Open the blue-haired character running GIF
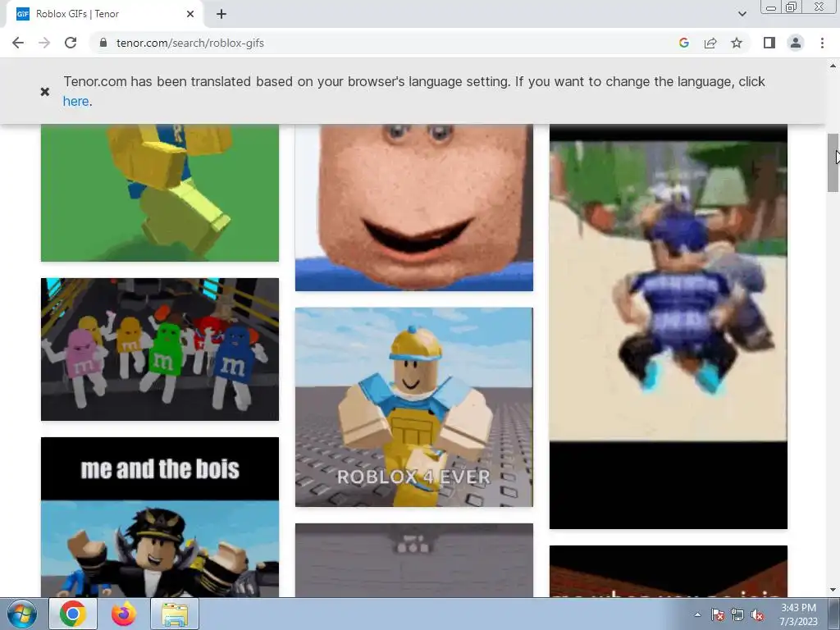Image resolution: width=840 pixels, height=630 pixels. pyautogui.click(x=669, y=326)
